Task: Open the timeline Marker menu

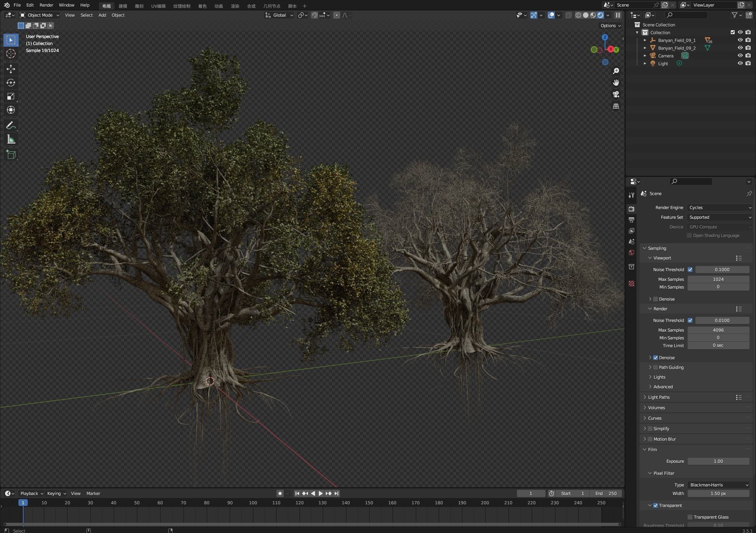Action: [x=93, y=493]
